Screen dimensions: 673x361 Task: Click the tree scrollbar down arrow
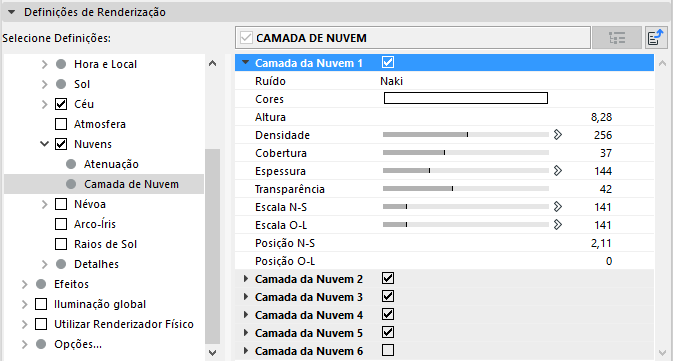(212, 353)
